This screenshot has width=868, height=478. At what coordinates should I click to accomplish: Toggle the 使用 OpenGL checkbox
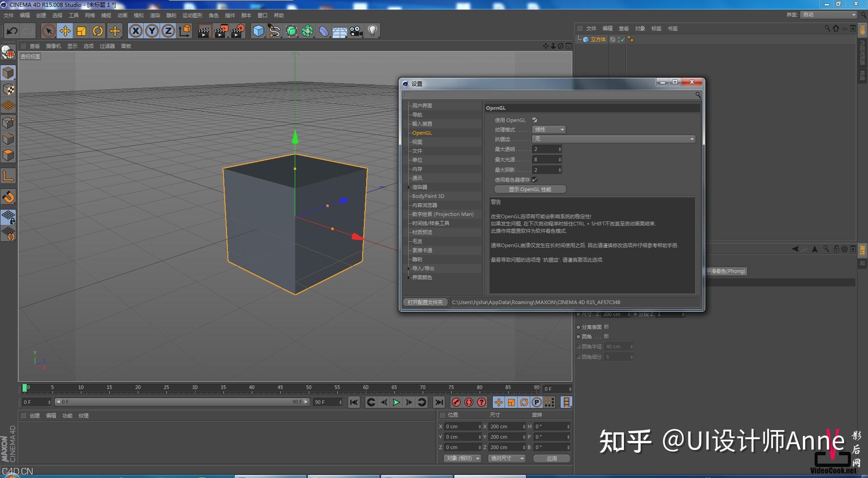535,120
